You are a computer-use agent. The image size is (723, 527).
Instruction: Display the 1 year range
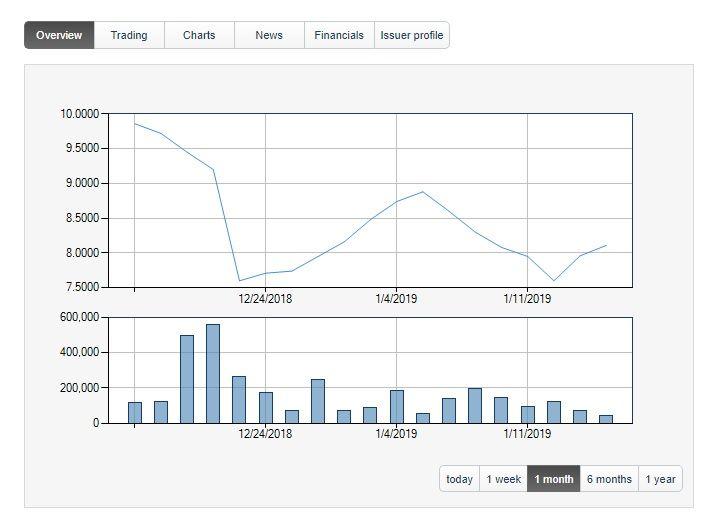pyautogui.click(x=660, y=479)
